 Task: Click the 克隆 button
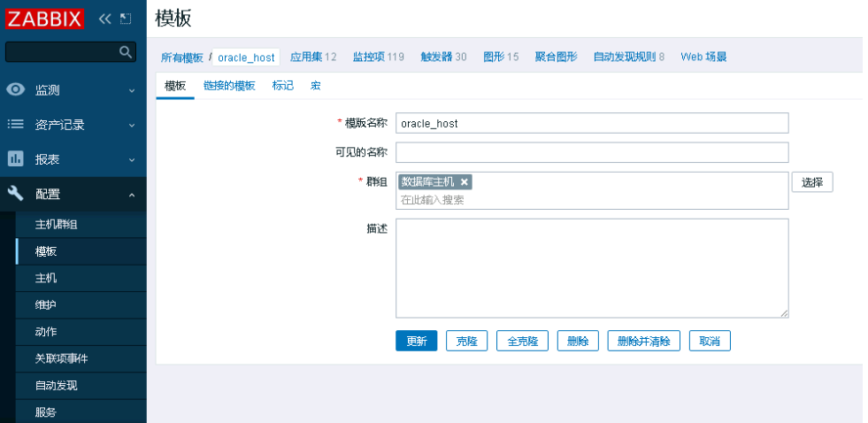tap(466, 341)
